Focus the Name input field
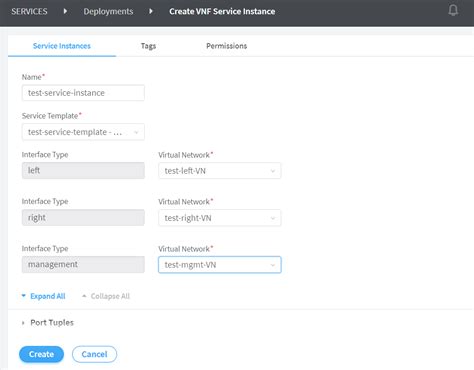 [83, 93]
